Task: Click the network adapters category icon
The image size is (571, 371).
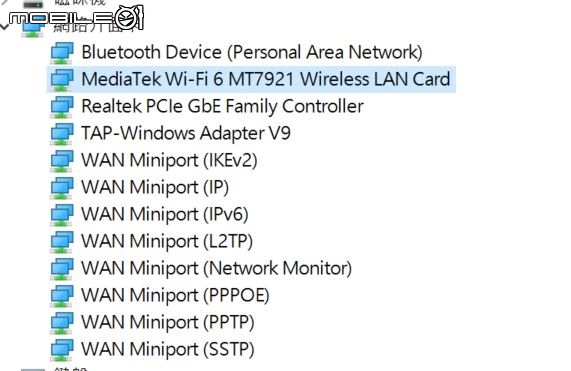Action: (x=33, y=28)
